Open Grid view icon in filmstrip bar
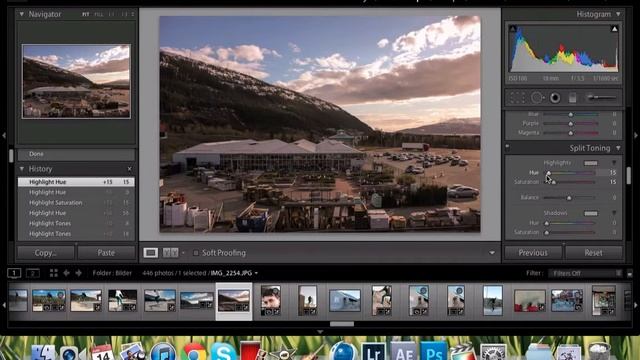 53,273
